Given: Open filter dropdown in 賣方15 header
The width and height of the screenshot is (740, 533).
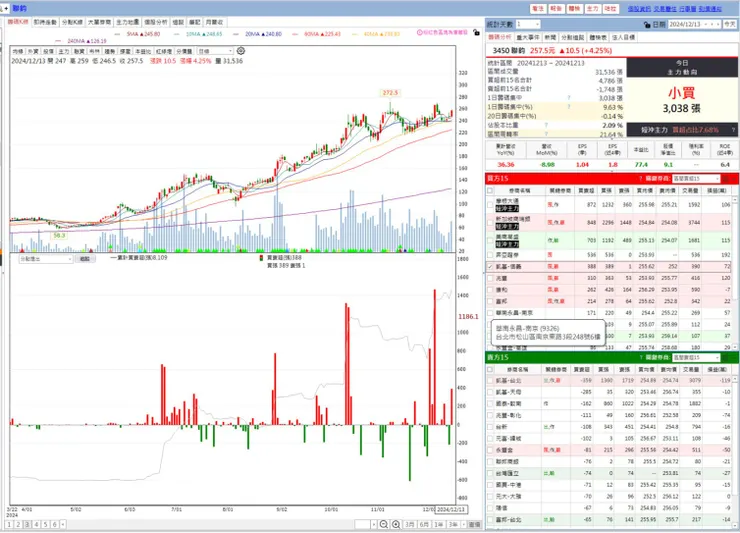Looking at the screenshot, I should (696, 357).
